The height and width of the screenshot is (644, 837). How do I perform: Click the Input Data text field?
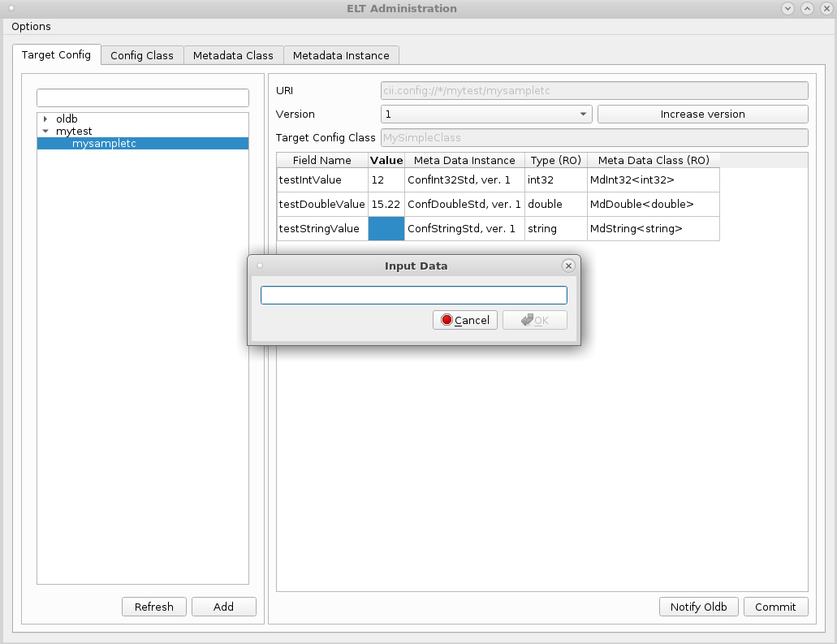[x=413, y=295]
